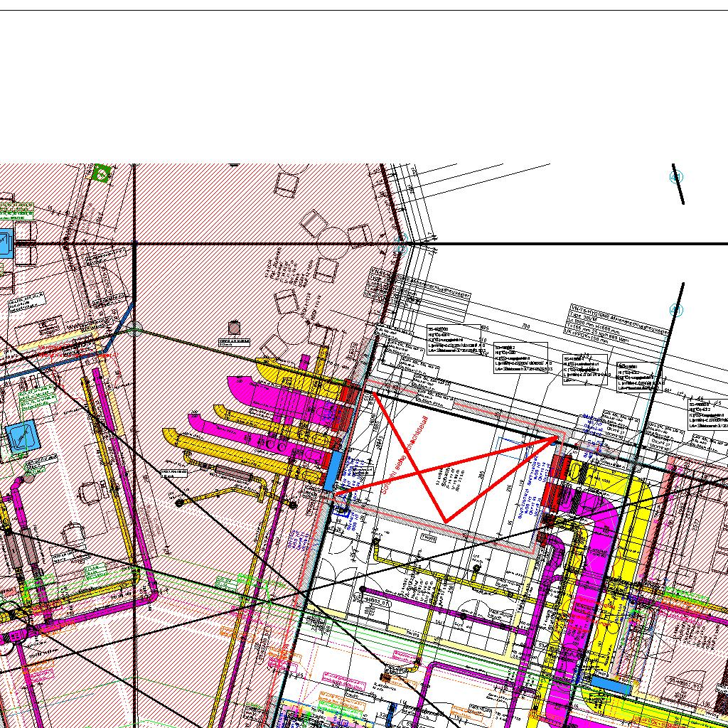
Task: Select the blue rectangle at bottom right duct
Action: coord(610,685)
